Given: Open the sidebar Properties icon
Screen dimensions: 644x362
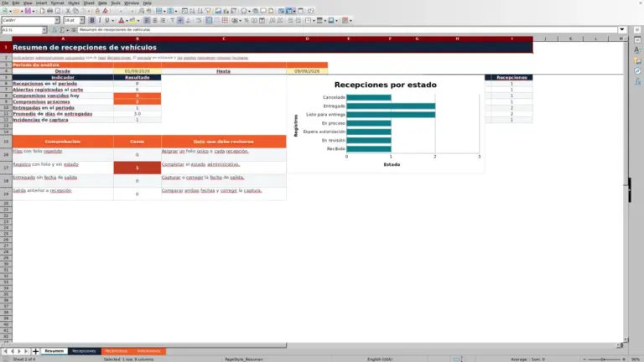Looking at the screenshot, I should point(637,40).
